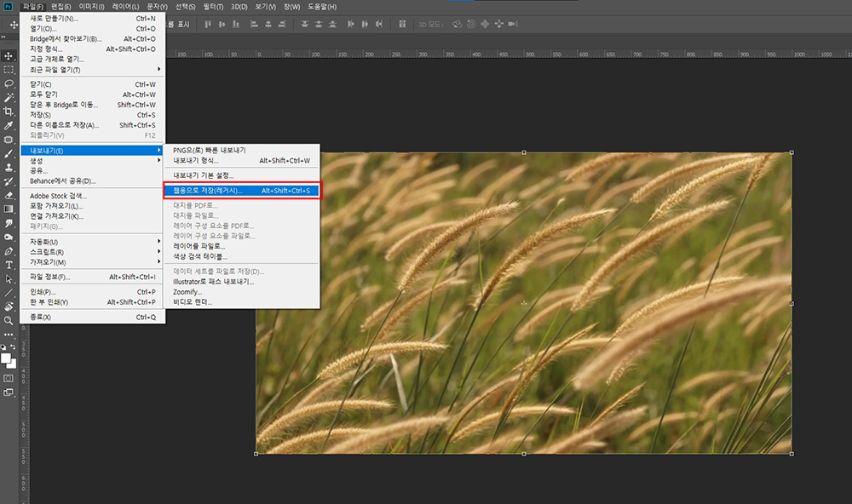The image size is (852, 504).
Task: Click the center reference point of the image
Action: pos(524,304)
